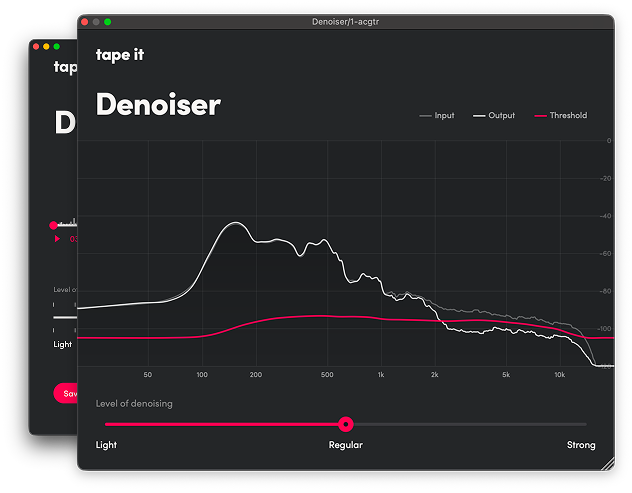Click the 1k frequency axis label
Image resolution: width=632 pixels, height=493 pixels.
(x=381, y=375)
